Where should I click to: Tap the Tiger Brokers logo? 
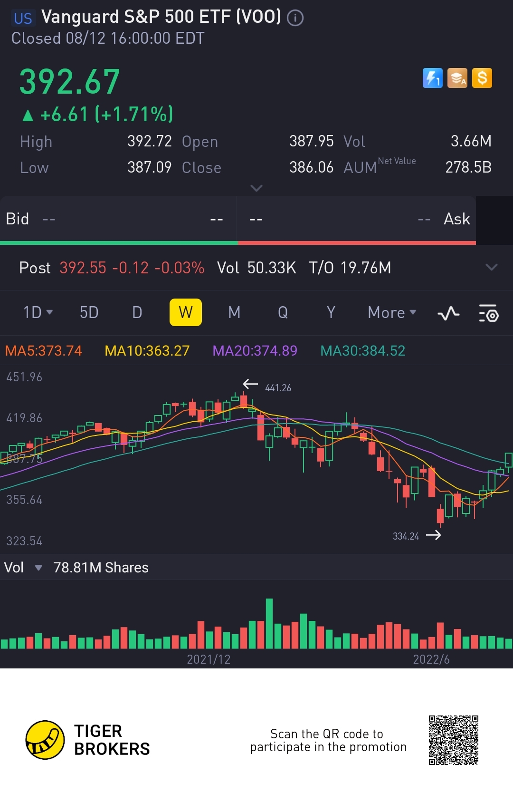pos(88,740)
